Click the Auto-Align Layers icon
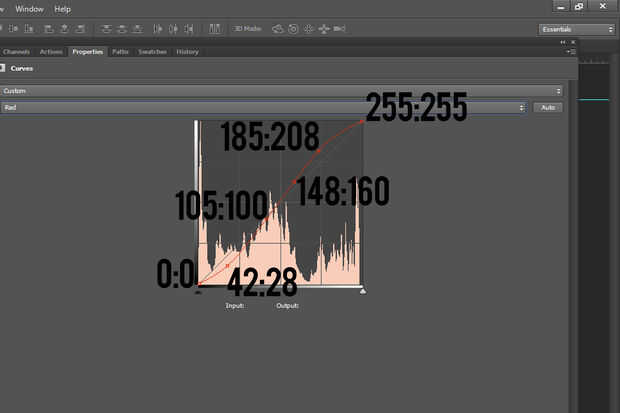Image resolution: width=620 pixels, height=413 pixels. pos(215,28)
